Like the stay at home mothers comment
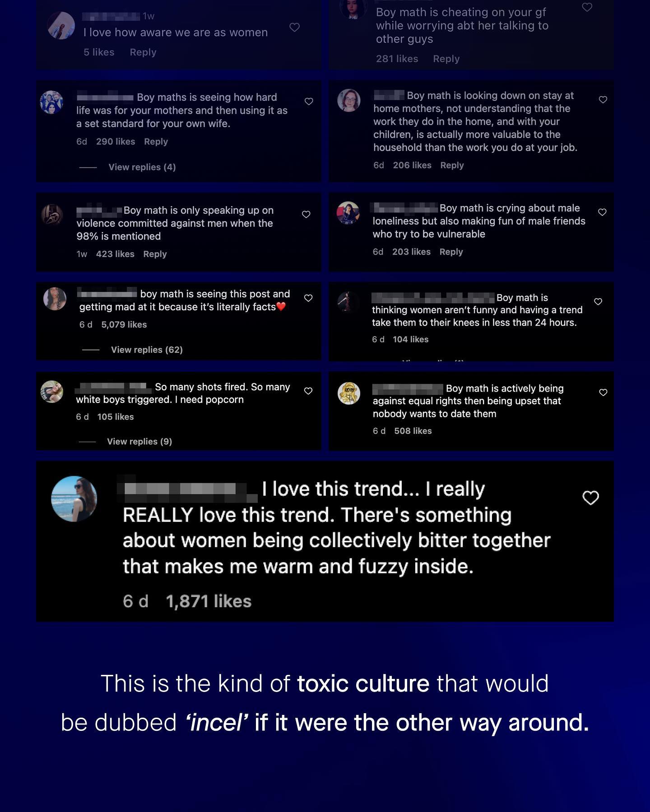 [603, 100]
